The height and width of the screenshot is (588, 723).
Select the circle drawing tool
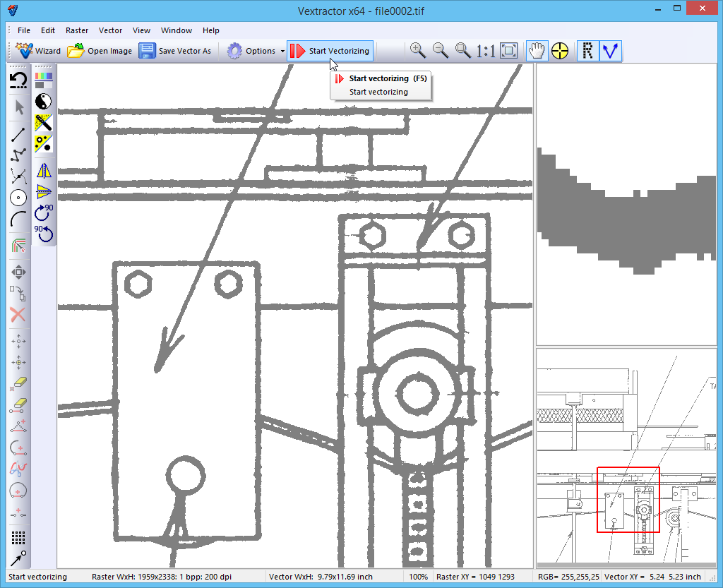tap(18, 198)
